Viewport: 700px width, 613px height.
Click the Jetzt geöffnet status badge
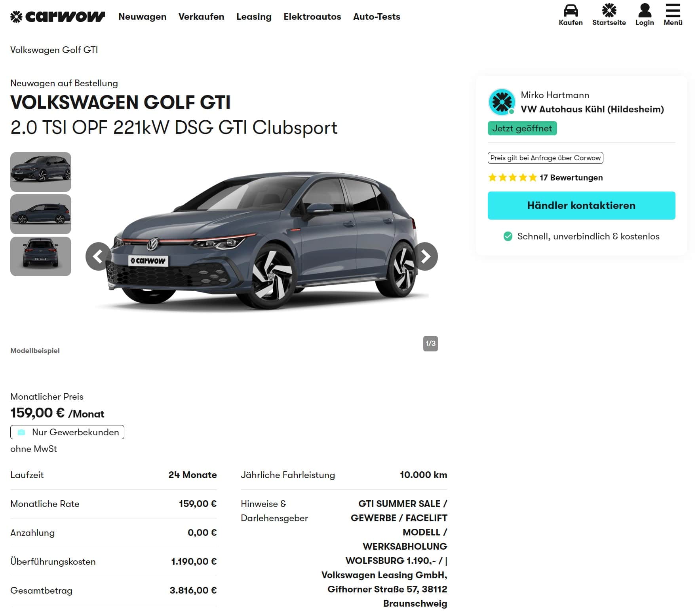point(522,128)
